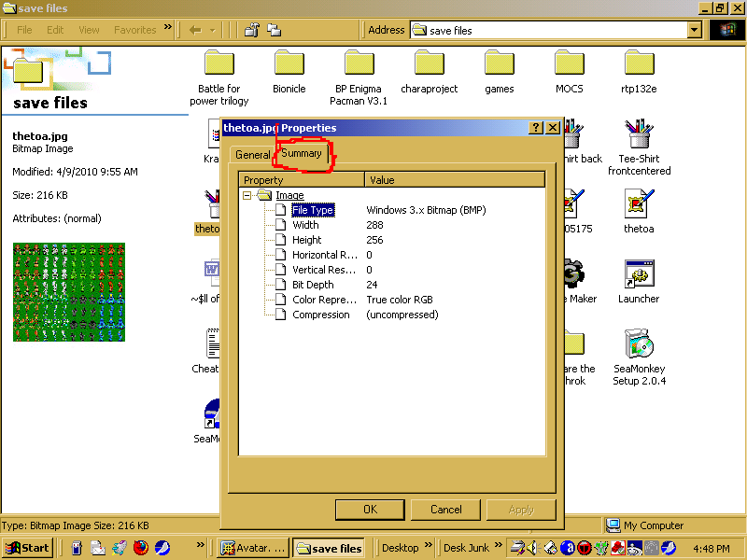Switch to Avatar taskbar window
This screenshot has height=560, width=747.
tap(254, 548)
